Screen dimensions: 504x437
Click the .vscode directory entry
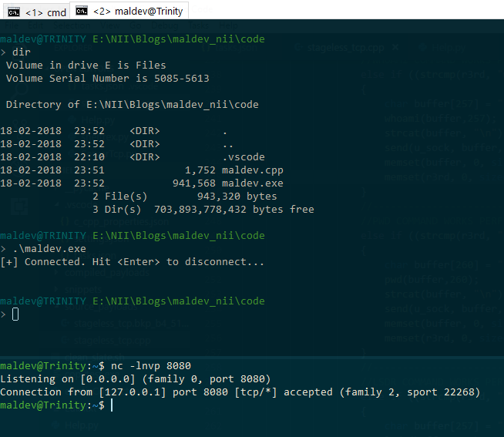pyautogui.click(x=243, y=157)
